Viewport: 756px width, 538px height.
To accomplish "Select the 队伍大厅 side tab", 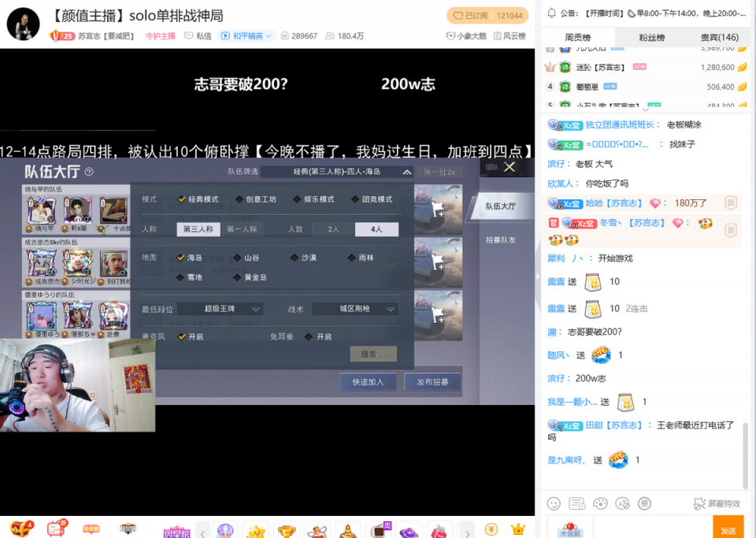I will click(500, 206).
